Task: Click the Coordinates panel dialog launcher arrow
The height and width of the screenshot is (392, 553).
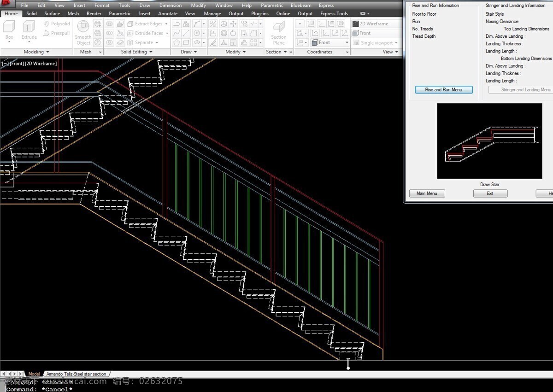Action: pyautogui.click(x=347, y=52)
